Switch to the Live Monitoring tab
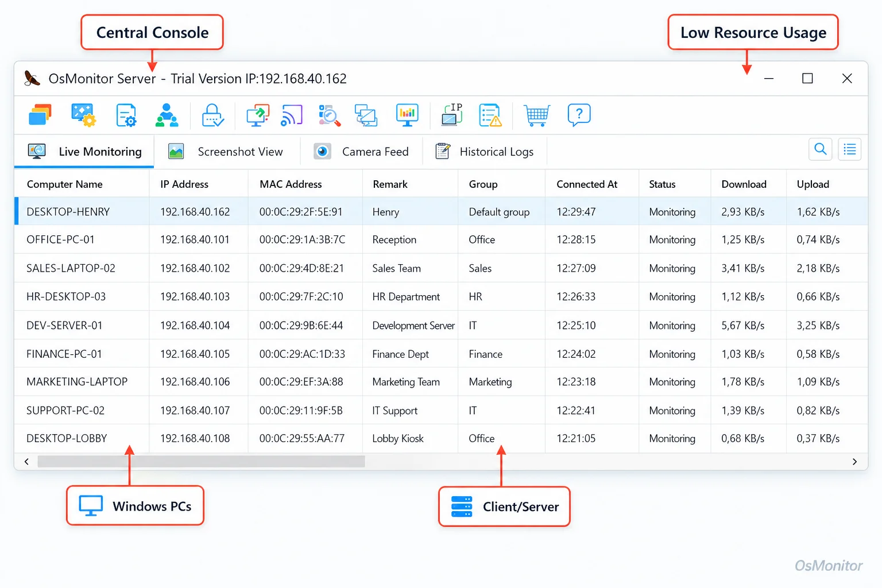882x588 pixels. pos(84,152)
